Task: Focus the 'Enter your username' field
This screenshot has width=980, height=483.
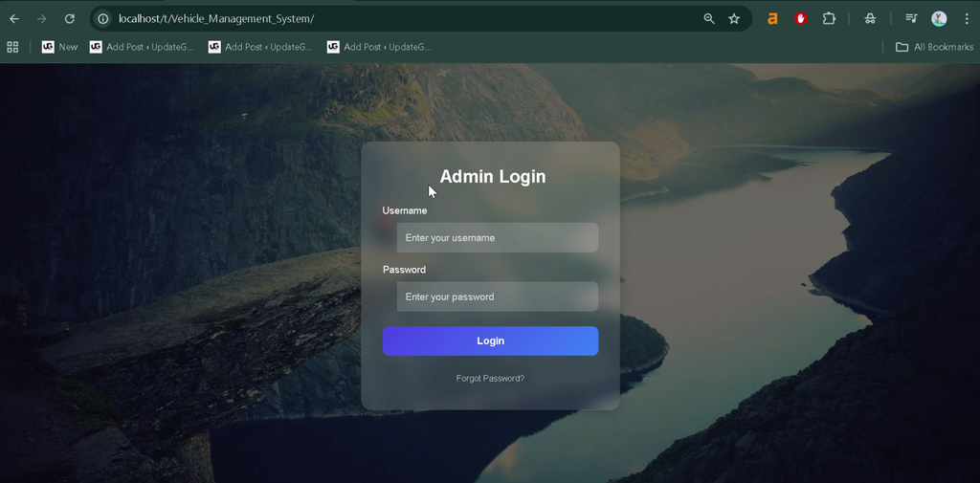Action: click(x=498, y=237)
